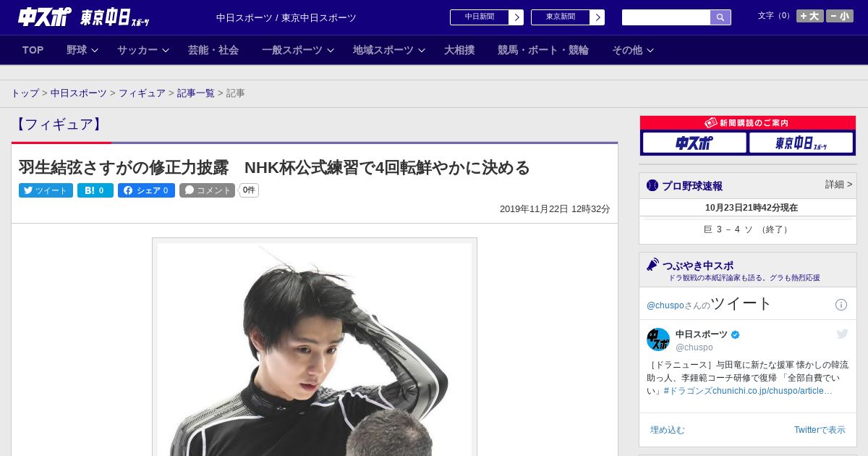Expand the 地域スポーツ menu

[x=389, y=50]
